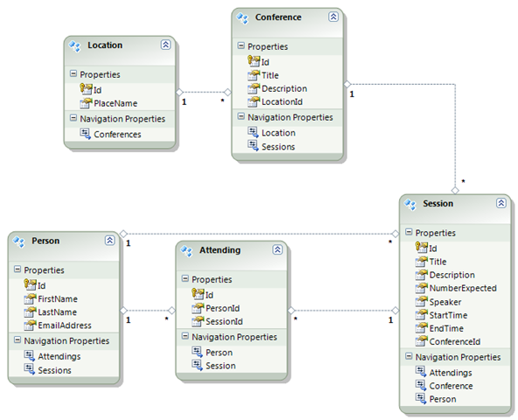Select the property icon beside PersonId

(198, 308)
